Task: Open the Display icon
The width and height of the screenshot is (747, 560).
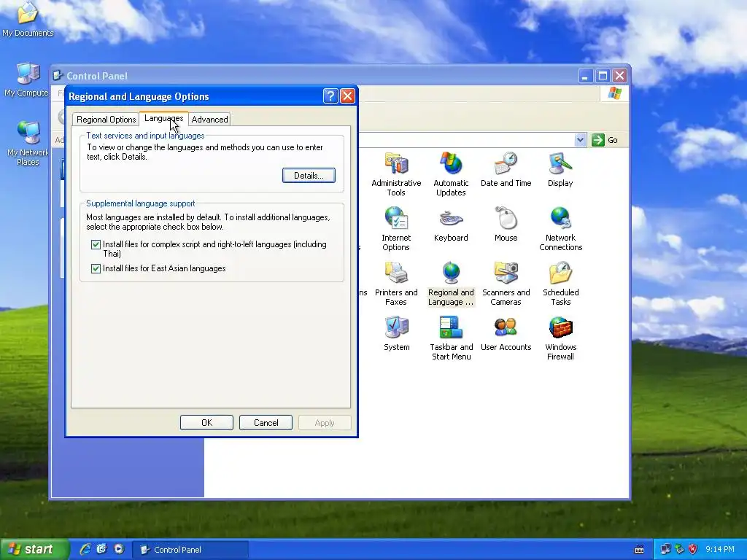Action: (x=560, y=169)
